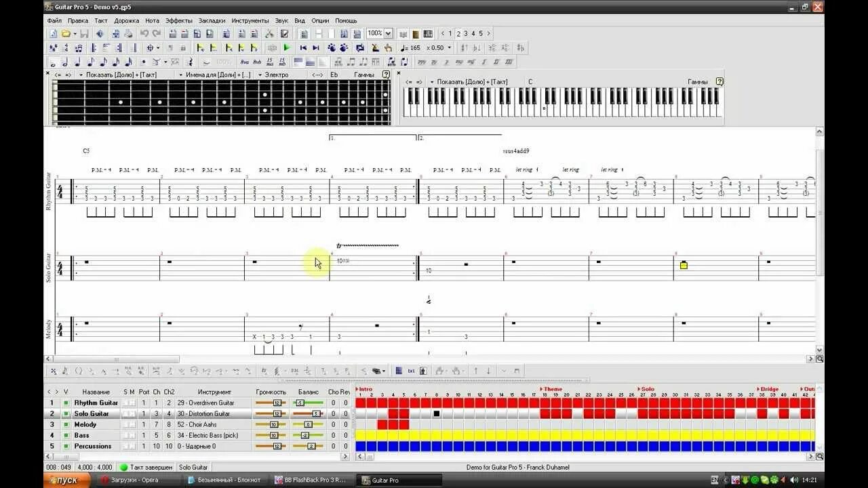Click the Windows пуск start button
The height and width of the screenshot is (488, 868).
pos(66,480)
